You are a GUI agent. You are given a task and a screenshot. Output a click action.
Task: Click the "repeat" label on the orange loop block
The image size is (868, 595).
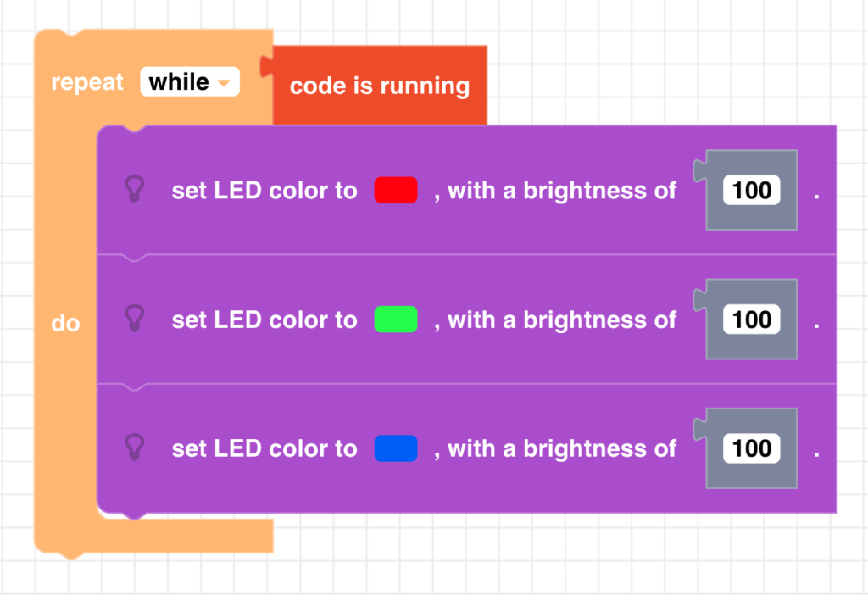87,82
